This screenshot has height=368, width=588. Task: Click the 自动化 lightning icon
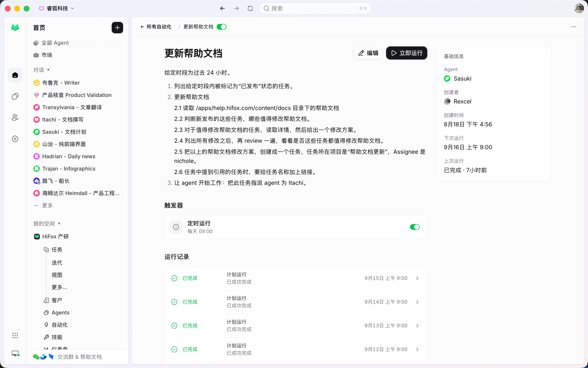[x=46, y=325]
